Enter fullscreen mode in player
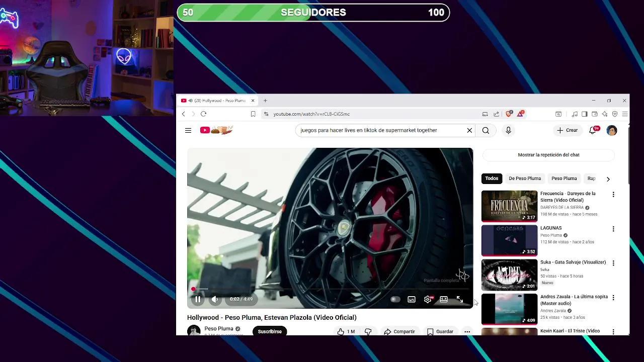 [459, 299]
